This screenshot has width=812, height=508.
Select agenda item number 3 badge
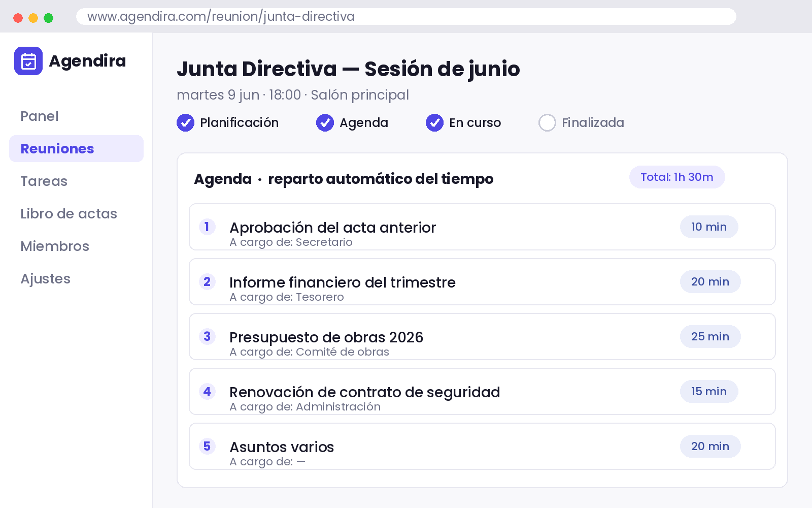click(207, 336)
